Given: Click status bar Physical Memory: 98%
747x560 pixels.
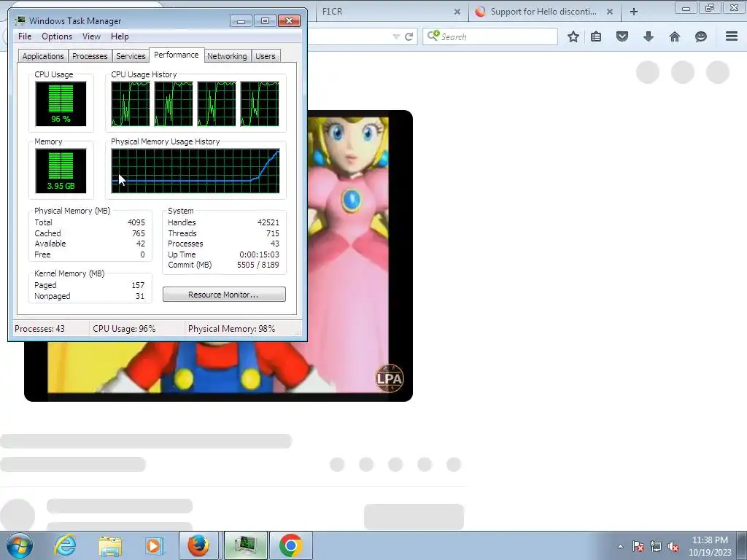Looking at the screenshot, I should (x=231, y=329).
